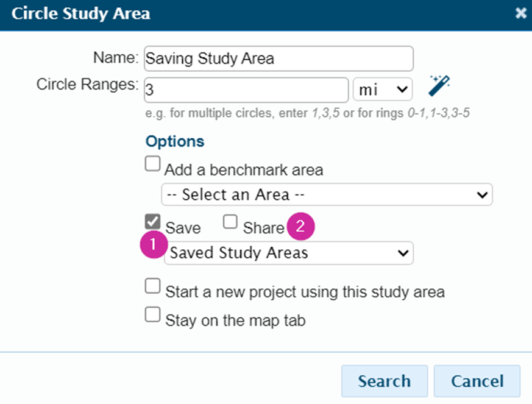Screen dimensions: 532x404
Task: Click the magic wand icon
Action: pyautogui.click(x=439, y=86)
